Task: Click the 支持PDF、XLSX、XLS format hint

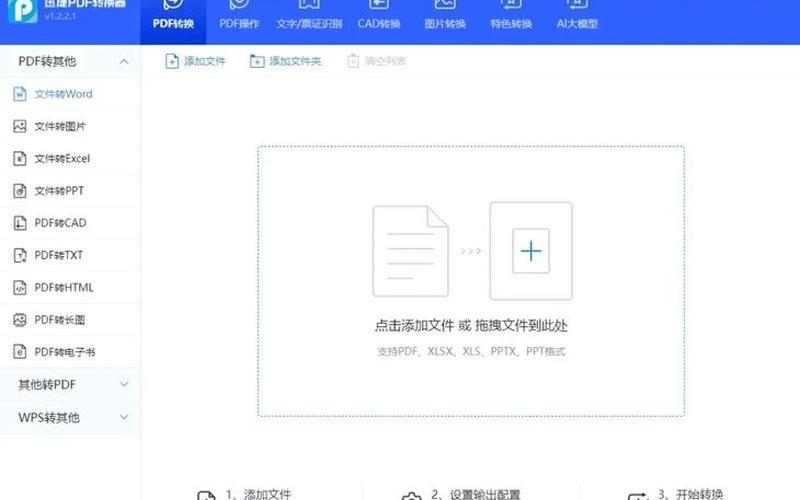Action: pyautogui.click(x=471, y=352)
